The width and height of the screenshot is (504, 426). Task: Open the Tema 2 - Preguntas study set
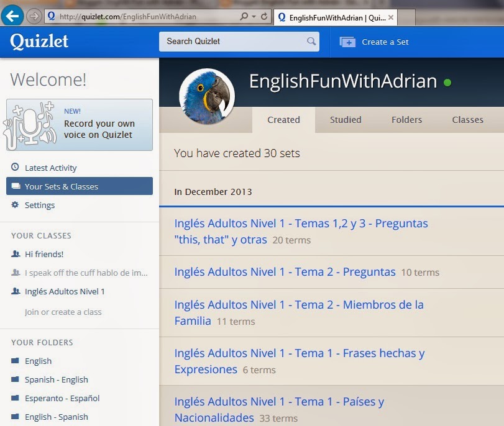pos(284,271)
